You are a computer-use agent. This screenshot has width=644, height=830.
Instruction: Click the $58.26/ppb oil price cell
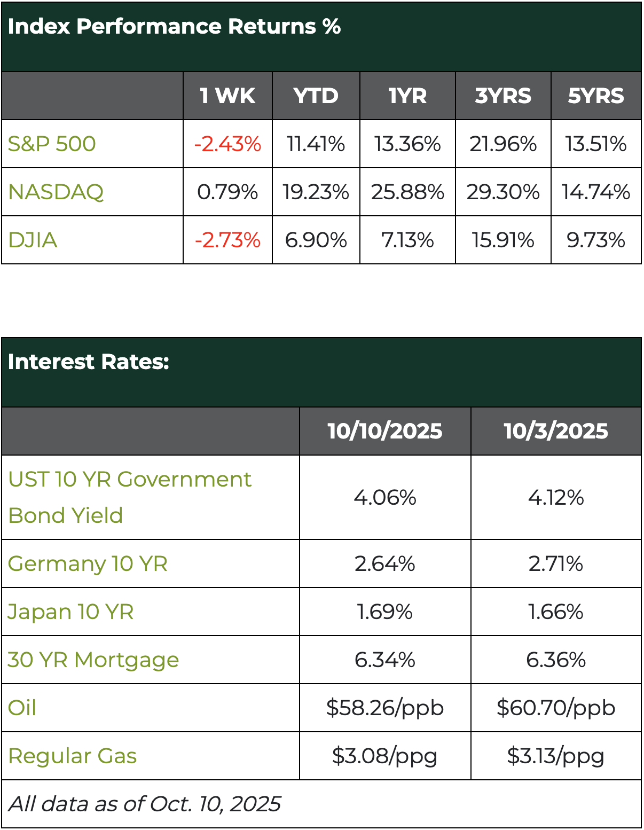[x=384, y=708]
